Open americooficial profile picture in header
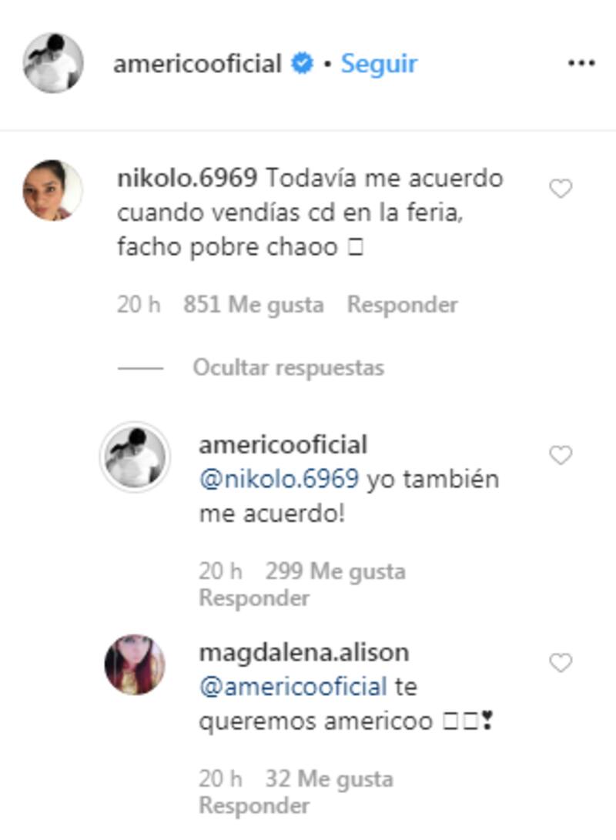616x840 pixels. [53, 62]
